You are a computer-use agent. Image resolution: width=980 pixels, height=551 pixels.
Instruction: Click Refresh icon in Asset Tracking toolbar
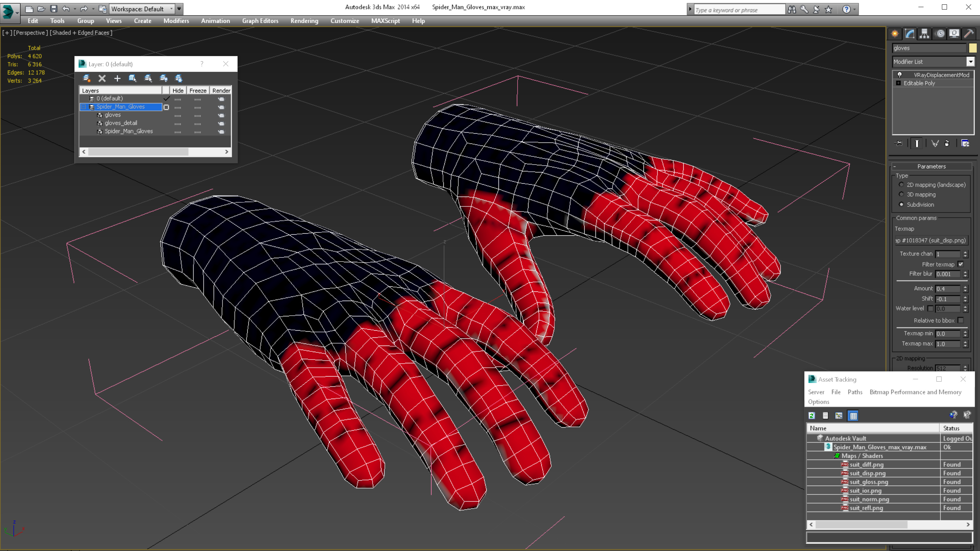point(812,416)
